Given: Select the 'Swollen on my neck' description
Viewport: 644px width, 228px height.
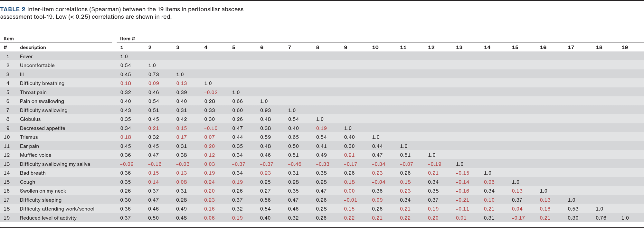Looking at the screenshot, I should [43, 191].
